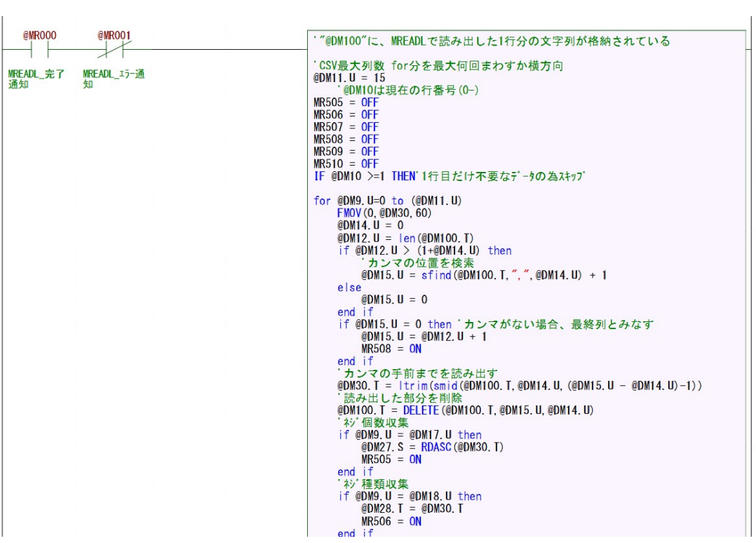This screenshot has height=543, width=756.
Task: Click the MR508 = ON line
Action: (391, 349)
